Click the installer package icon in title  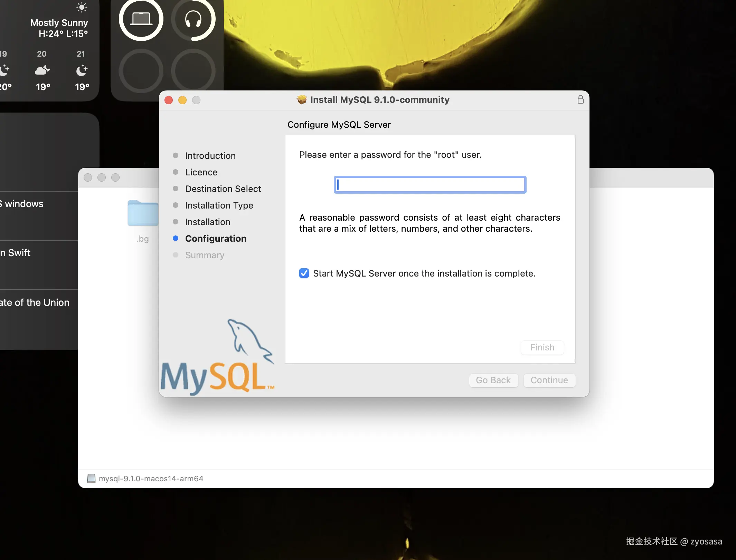tap(302, 100)
